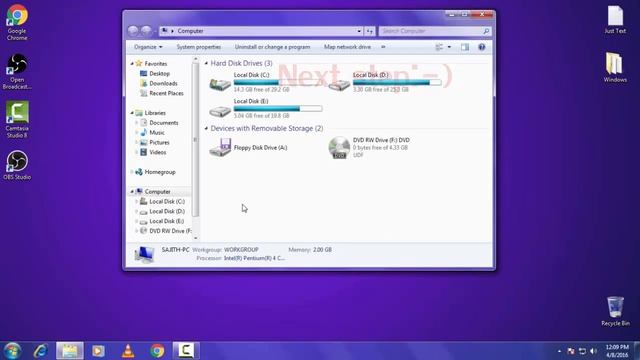This screenshot has height=360, width=640.
Task: Show hidden tray icons arrow
Action: (559, 351)
